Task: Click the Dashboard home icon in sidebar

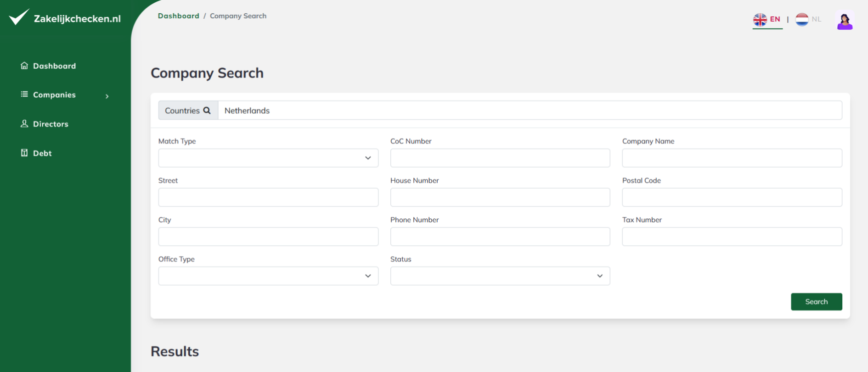Action: pos(24,66)
